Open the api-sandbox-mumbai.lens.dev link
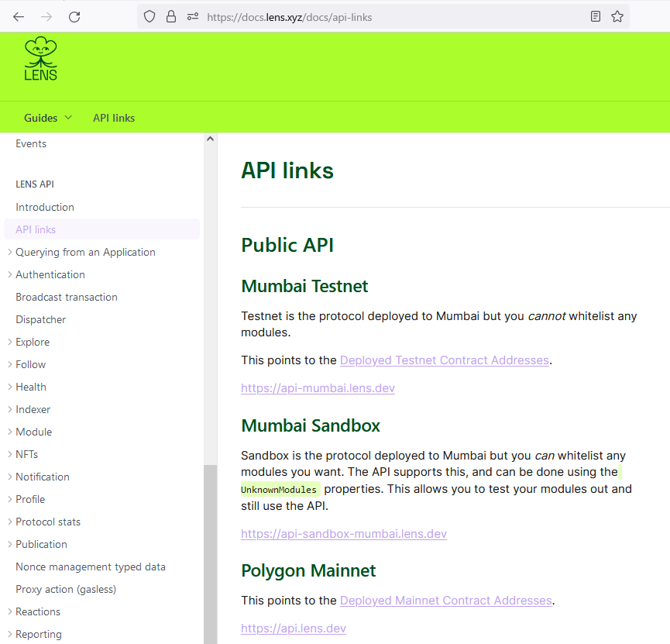 (343, 533)
